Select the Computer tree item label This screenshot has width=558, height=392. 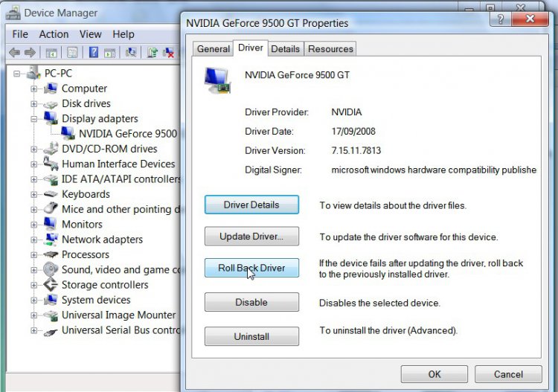coord(84,89)
